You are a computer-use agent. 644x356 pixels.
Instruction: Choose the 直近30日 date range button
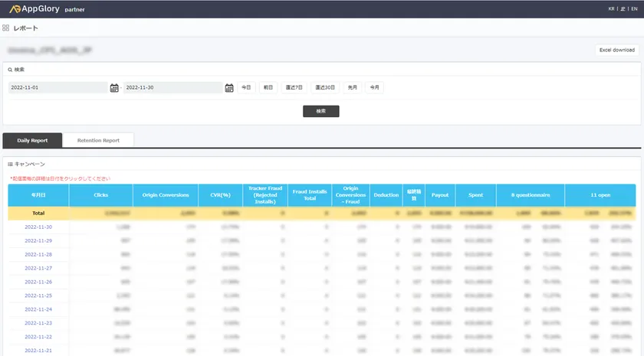click(x=324, y=87)
